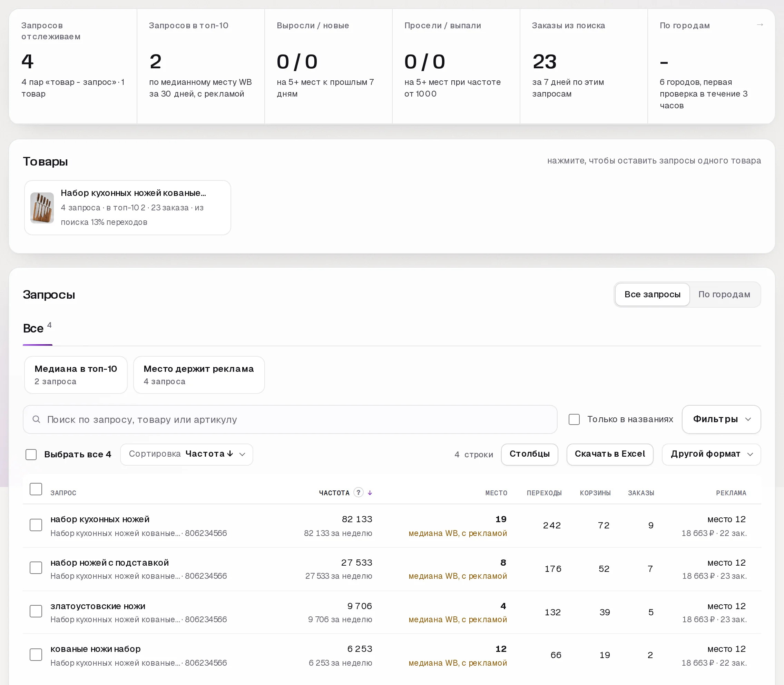Click the sort-descending arrow next to Частота header
The height and width of the screenshot is (685, 784).
[x=370, y=493]
